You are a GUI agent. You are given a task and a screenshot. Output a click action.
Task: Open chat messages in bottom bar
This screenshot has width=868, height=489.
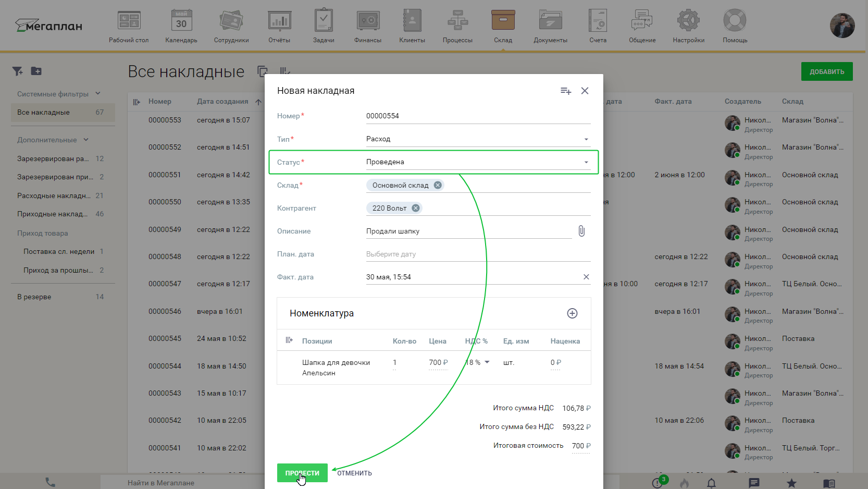click(x=754, y=483)
